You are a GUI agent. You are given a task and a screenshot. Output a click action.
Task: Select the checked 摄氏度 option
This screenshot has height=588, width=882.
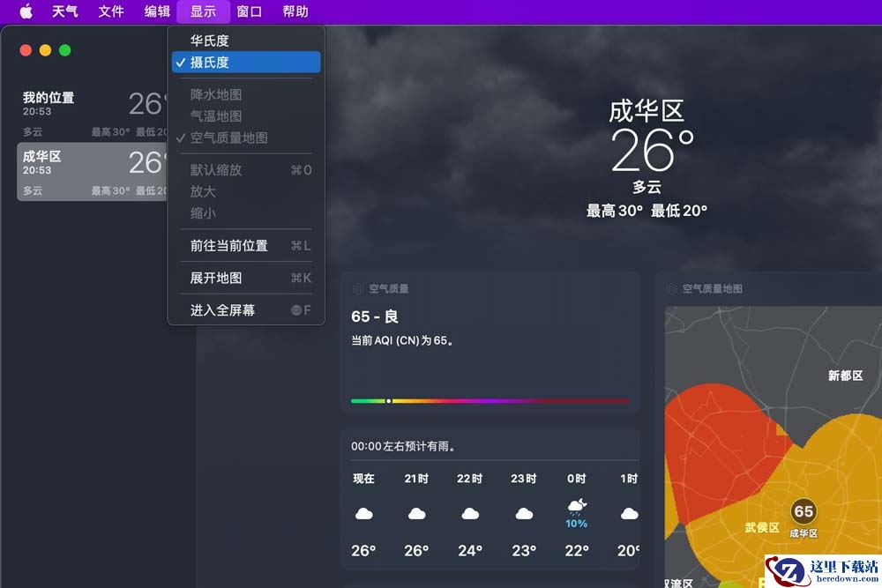246,63
